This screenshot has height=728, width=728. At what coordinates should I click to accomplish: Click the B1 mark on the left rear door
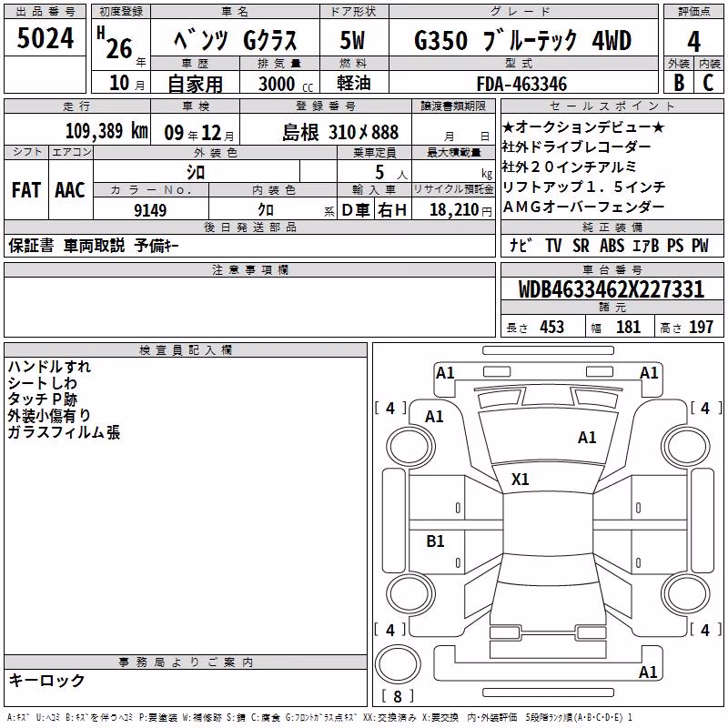pos(435,541)
